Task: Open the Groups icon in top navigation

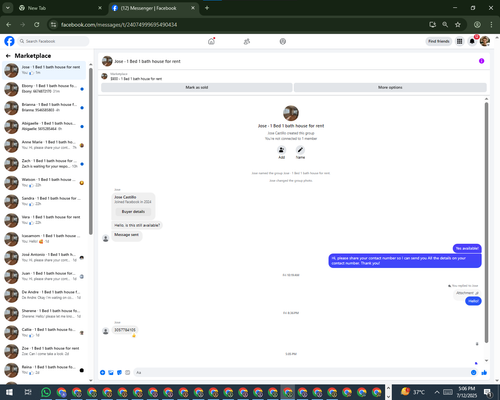Action: pos(283,41)
